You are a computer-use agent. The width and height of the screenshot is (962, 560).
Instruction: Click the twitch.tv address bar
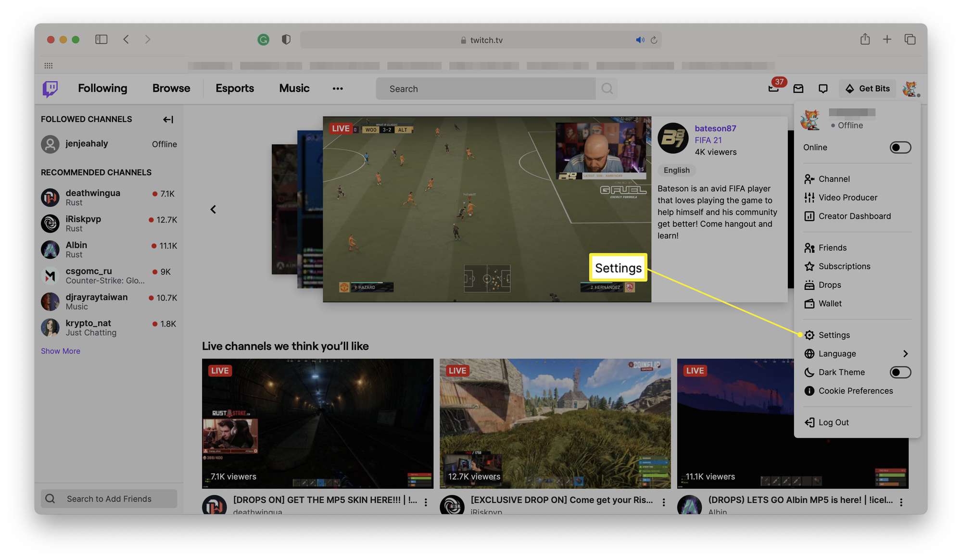click(x=481, y=40)
